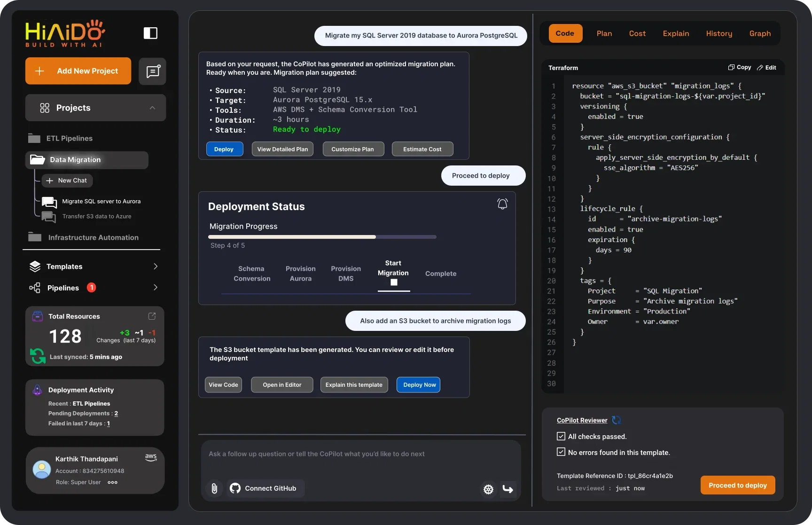
Task: Open the Graph tab
Action: [760, 33]
